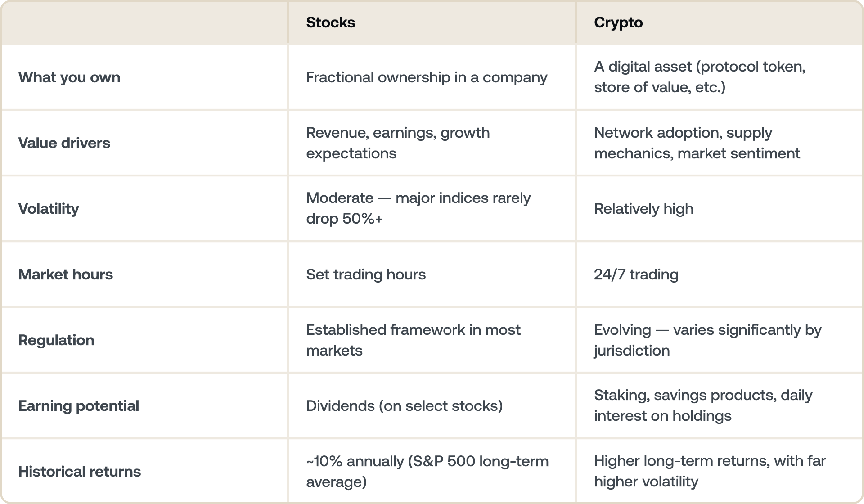
Task: Click the Stocks column header
Action: pos(331,22)
